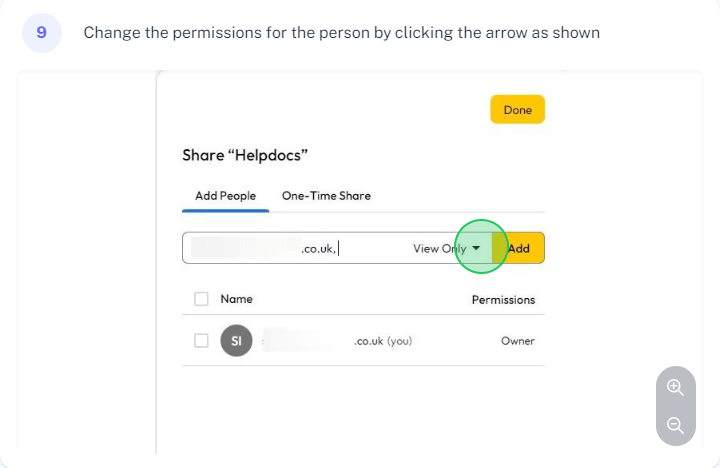Click the green highlight circle

(x=481, y=247)
